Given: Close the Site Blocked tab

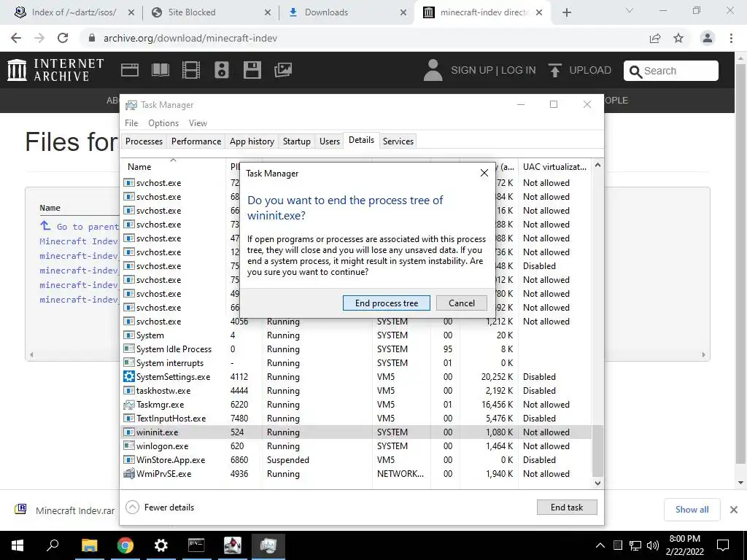Looking at the screenshot, I should pos(268,12).
